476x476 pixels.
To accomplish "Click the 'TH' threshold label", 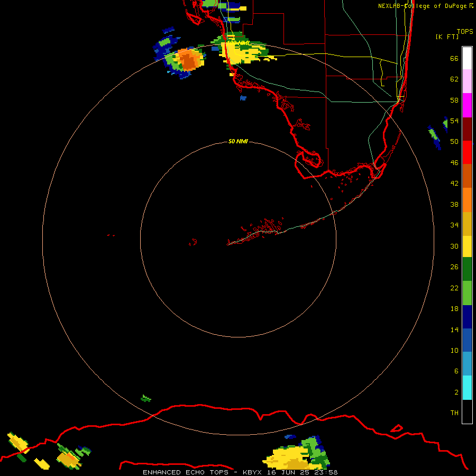I will pyautogui.click(x=454, y=413).
